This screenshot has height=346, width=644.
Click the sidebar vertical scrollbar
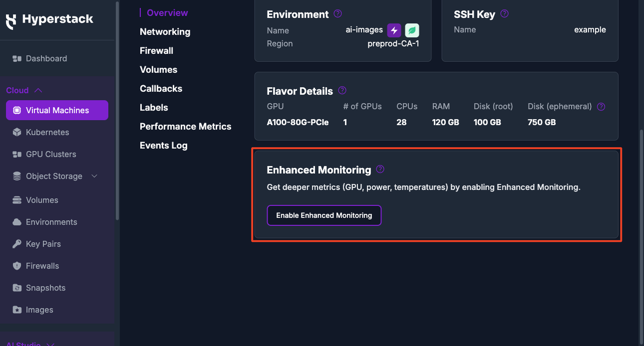117,111
